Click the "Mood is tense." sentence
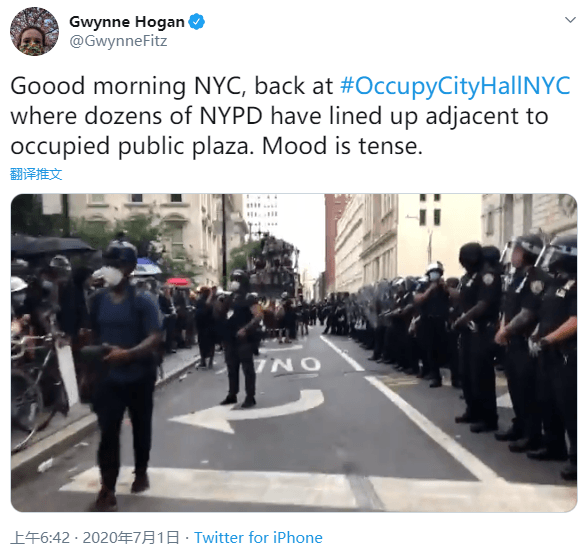The width and height of the screenshot is (587, 554). 342,146
